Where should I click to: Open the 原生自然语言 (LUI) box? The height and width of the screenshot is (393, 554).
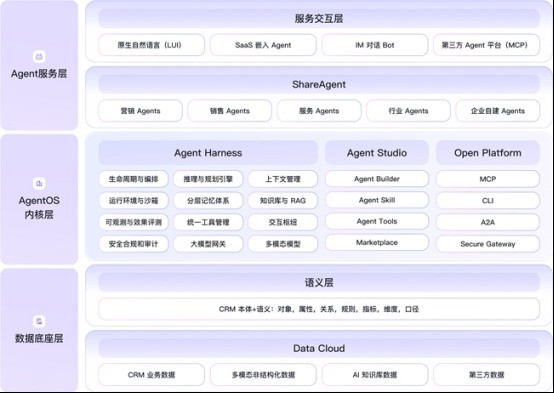pyautogui.click(x=151, y=45)
